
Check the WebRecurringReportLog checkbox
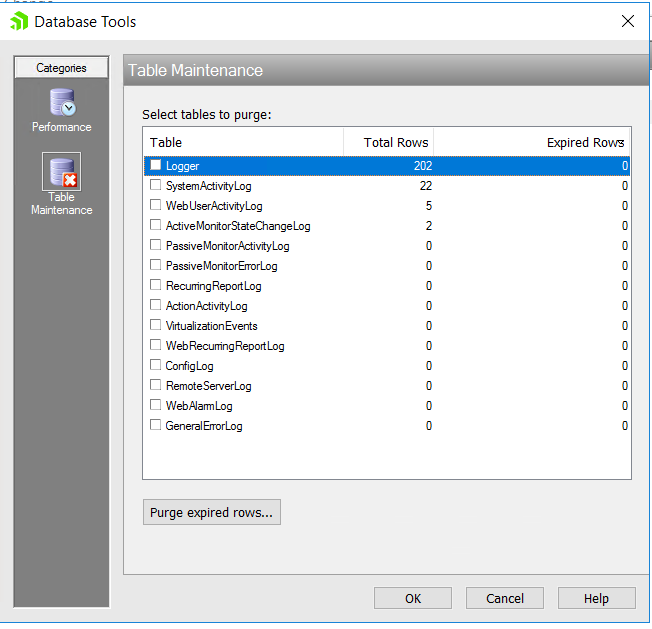pos(156,345)
